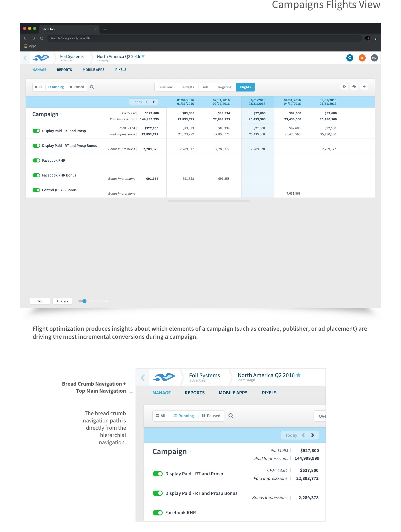Open the REPORTS navigation item
This screenshot has height=532, width=401.
(x=64, y=70)
